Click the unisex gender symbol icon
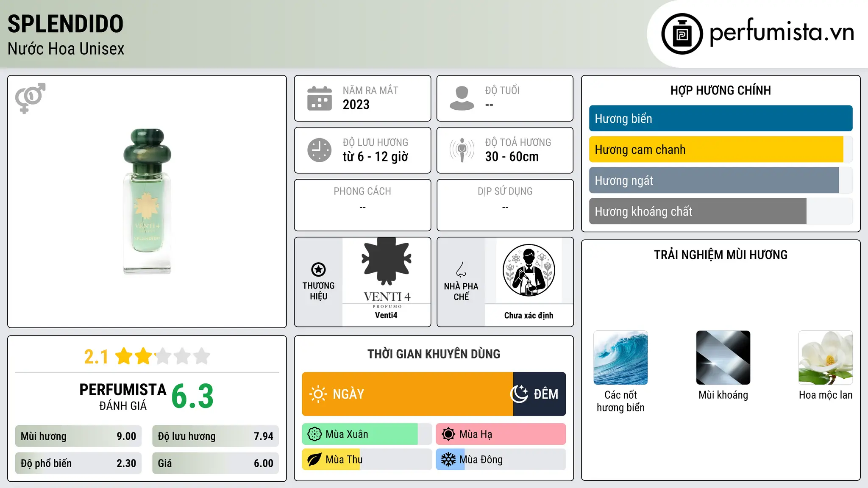The width and height of the screenshot is (868, 488). click(x=30, y=98)
